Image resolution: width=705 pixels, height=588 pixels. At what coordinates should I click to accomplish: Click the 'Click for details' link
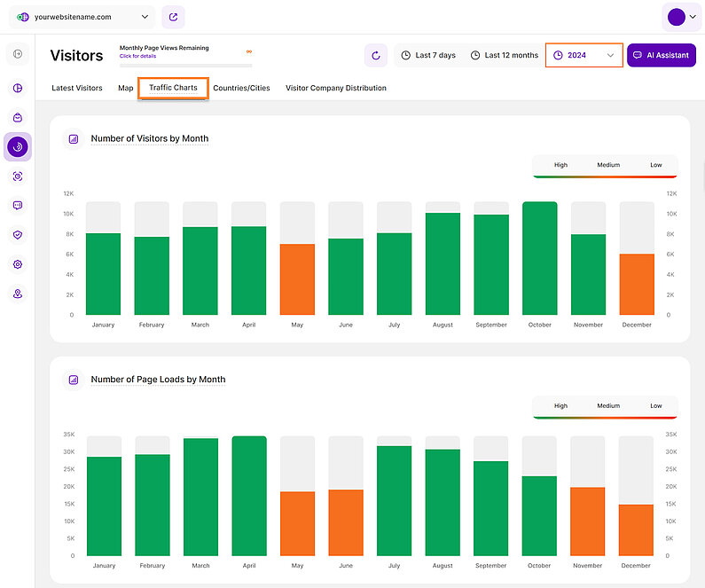137,56
